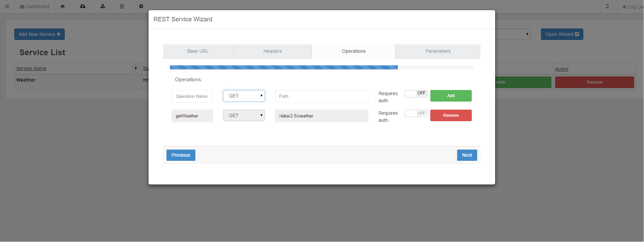The width and height of the screenshot is (644, 242).
Task: Go to the Previous wizard step
Action: click(x=181, y=155)
